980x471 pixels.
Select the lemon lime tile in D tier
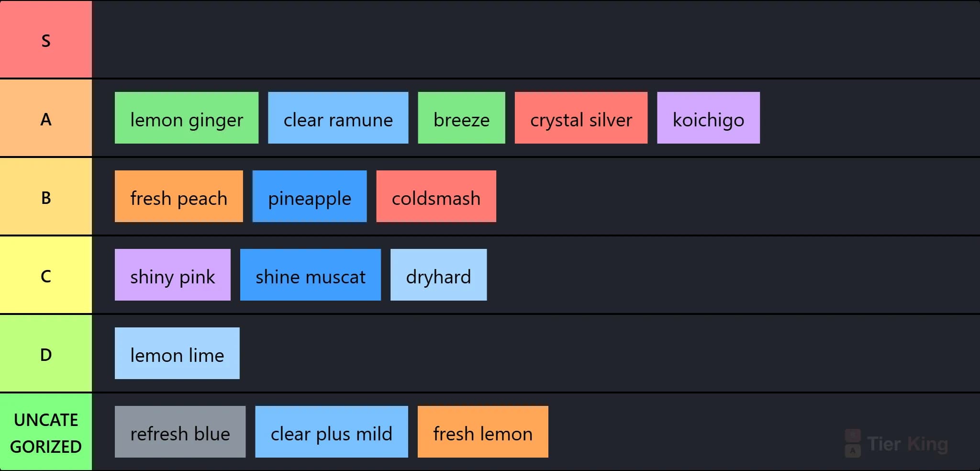coord(177,353)
